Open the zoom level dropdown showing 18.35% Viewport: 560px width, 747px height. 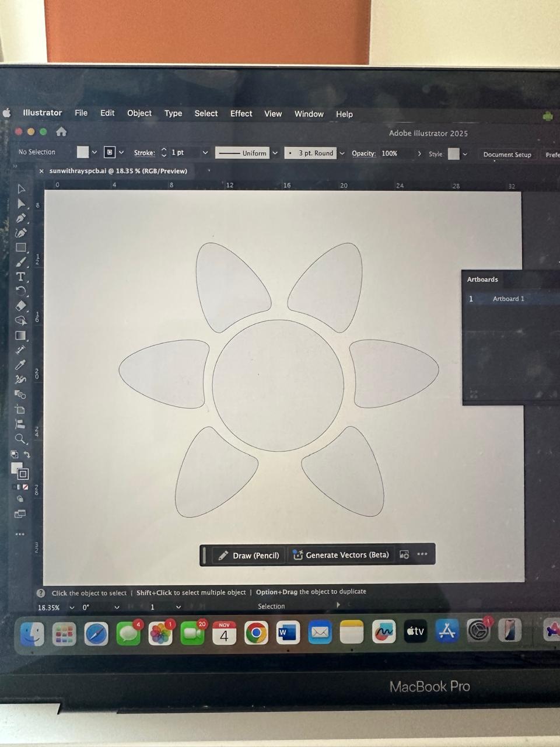click(72, 608)
